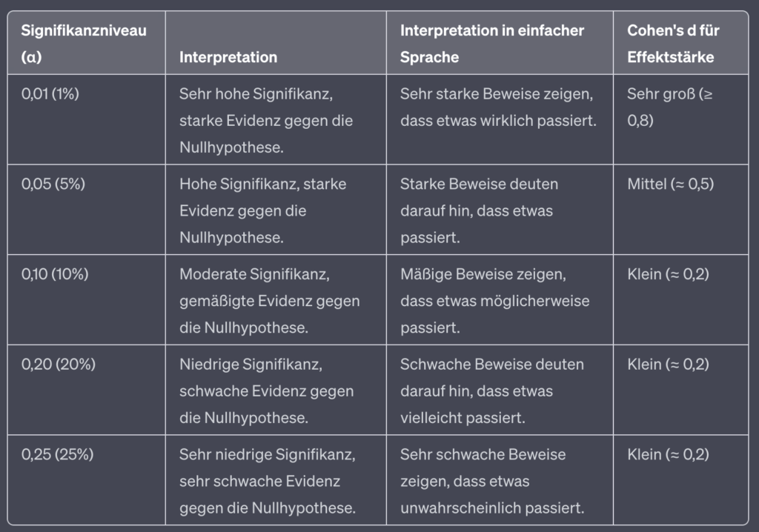Select the Sehr niedrige Signifikanz cell
Screen dimensions: 759x532
(x=276, y=479)
